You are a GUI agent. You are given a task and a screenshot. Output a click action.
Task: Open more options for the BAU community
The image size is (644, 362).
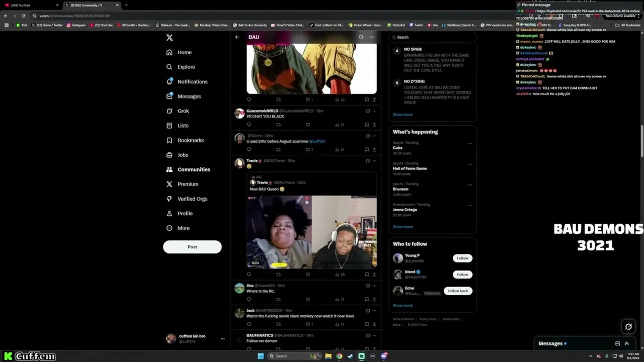[372, 37]
